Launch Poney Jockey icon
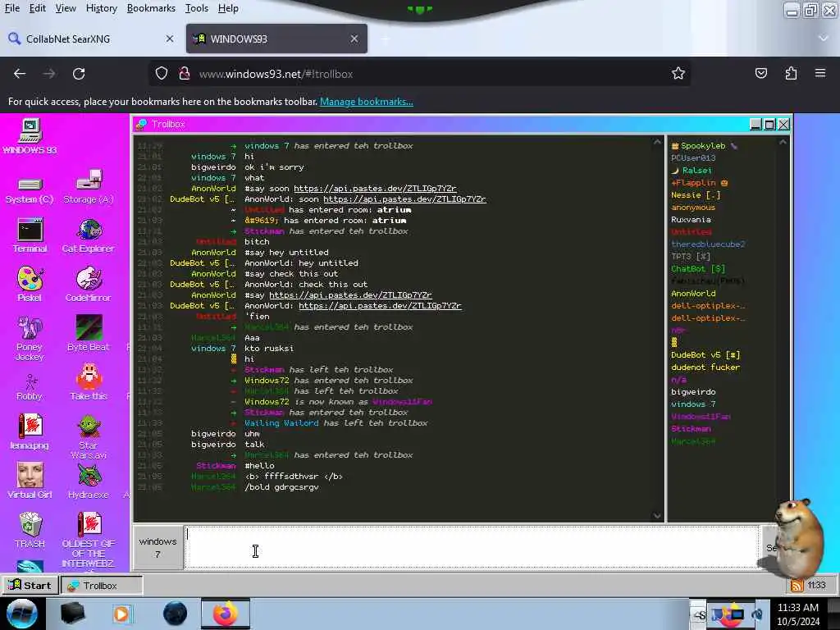The image size is (840, 630). click(30, 339)
